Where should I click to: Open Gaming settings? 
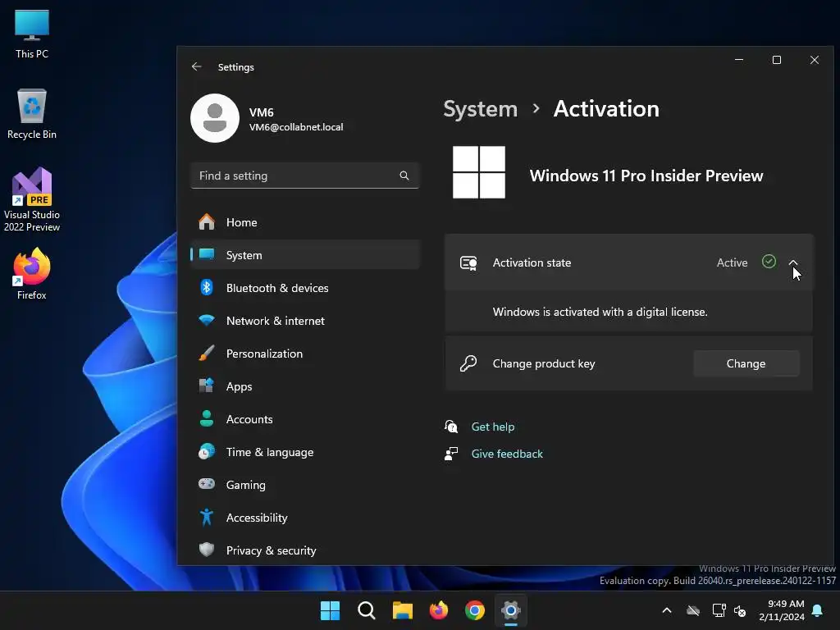tap(304, 485)
